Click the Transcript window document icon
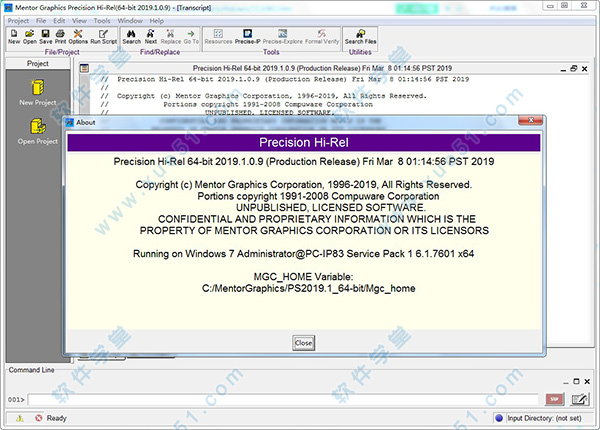600x430 pixels. 84,68
